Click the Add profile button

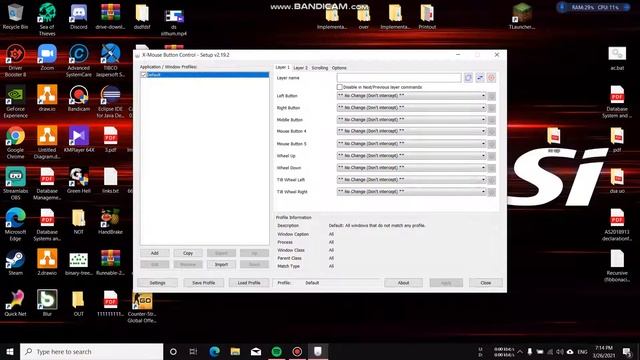coord(154,253)
